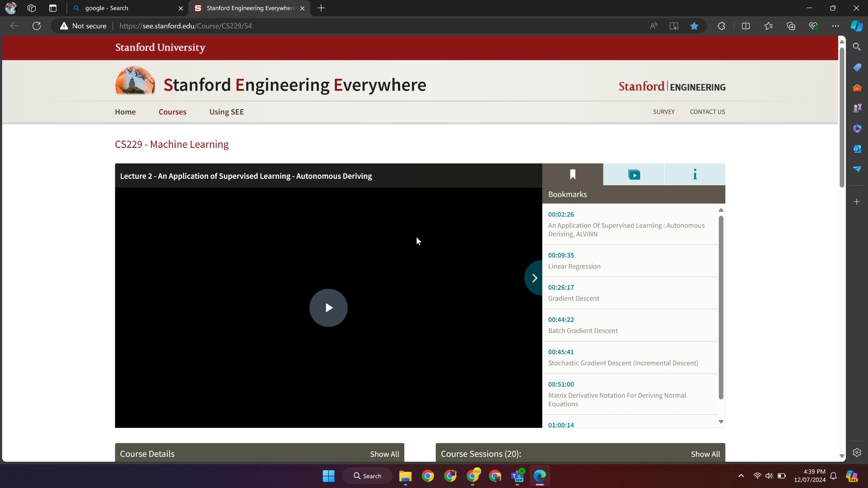Click the Not secure warning indicator
The width and height of the screenshot is (868, 488).
[x=83, y=26]
